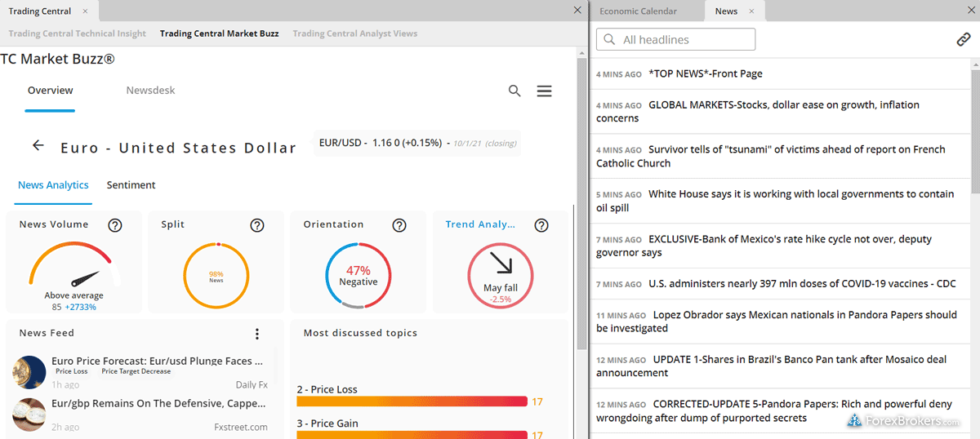Viewport: 980px width, 439px height.
Task: Click the All headlines search field
Action: tap(676, 39)
